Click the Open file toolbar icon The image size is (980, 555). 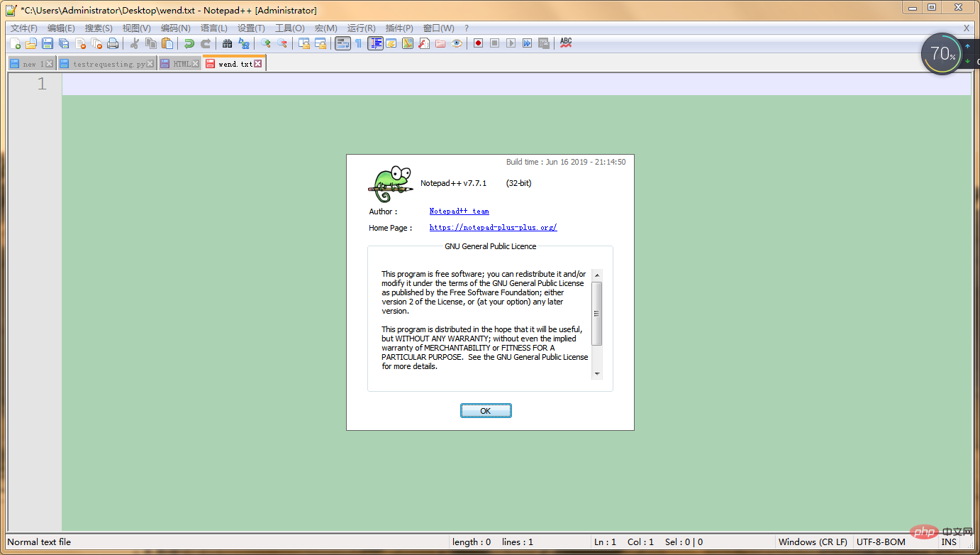(31, 43)
